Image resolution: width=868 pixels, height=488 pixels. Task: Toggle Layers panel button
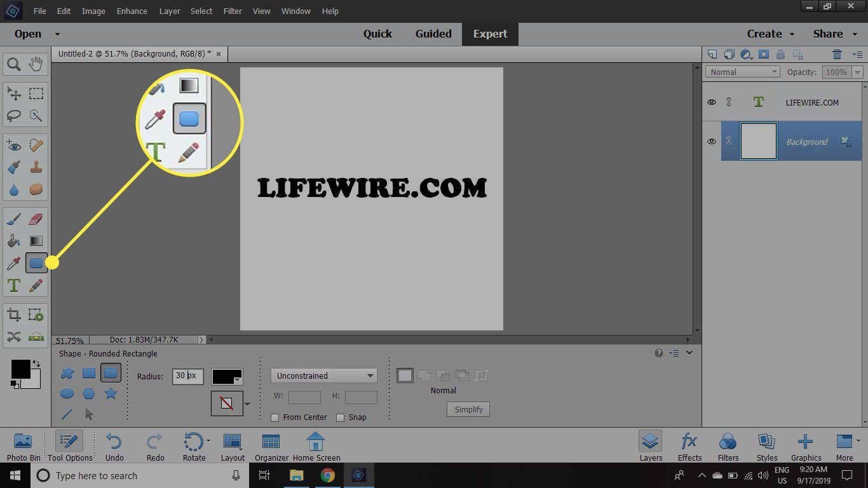coord(651,446)
